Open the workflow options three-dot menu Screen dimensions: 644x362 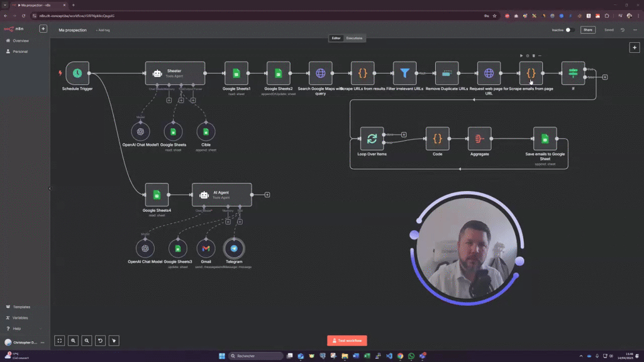tap(635, 30)
